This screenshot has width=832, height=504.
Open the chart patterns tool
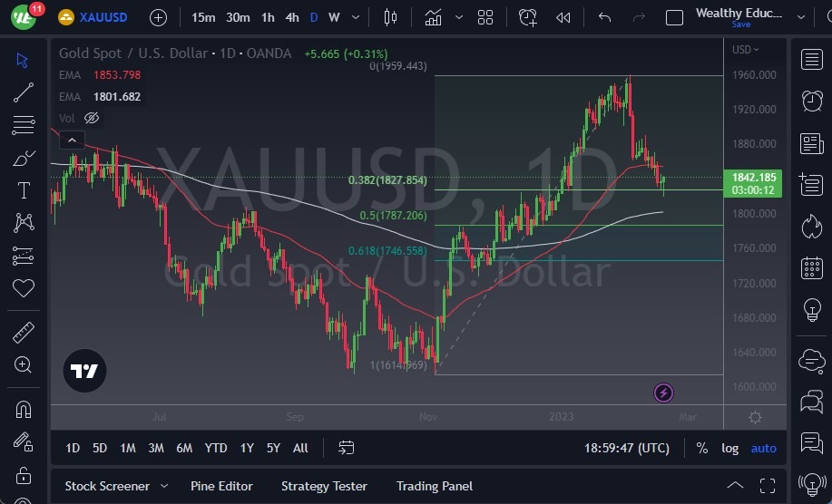coord(24,223)
